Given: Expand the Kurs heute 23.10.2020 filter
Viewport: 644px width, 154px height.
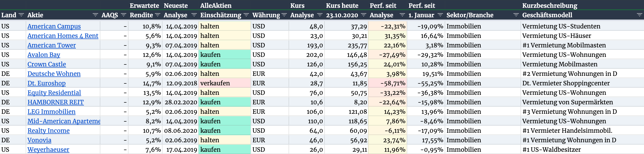Looking at the screenshot, I should pyautogui.click(x=364, y=15).
